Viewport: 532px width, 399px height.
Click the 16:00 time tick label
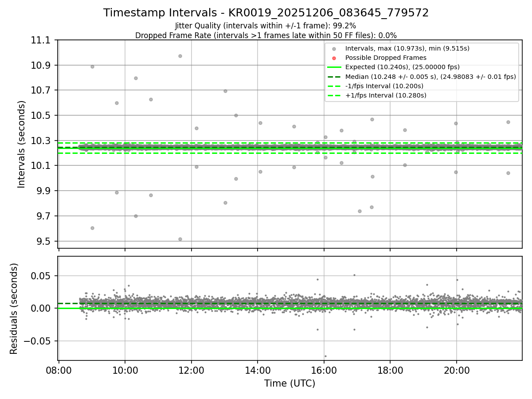(324, 370)
